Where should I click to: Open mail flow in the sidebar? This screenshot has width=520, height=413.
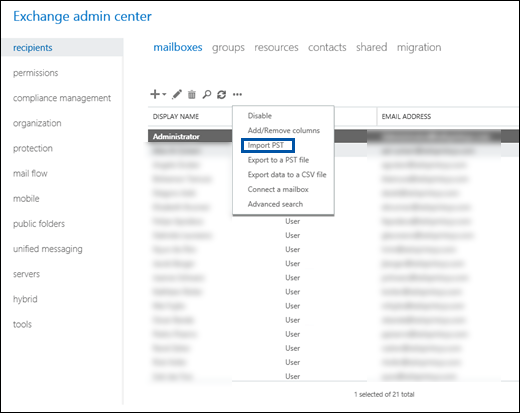tap(30, 173)
